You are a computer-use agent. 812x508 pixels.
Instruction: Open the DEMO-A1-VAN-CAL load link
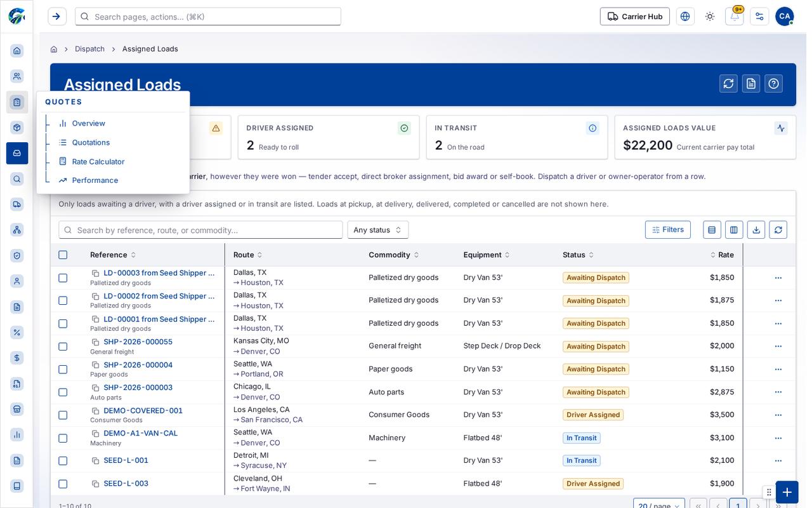pos(141,433)
